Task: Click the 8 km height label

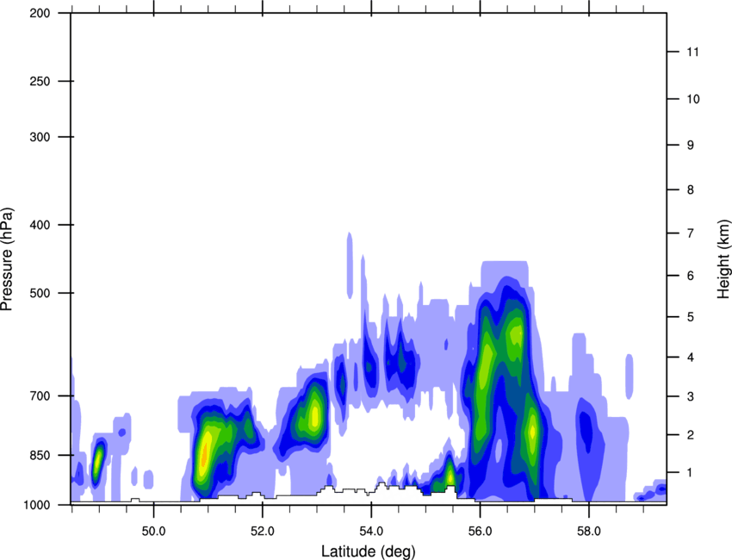Action: point(691,190)
